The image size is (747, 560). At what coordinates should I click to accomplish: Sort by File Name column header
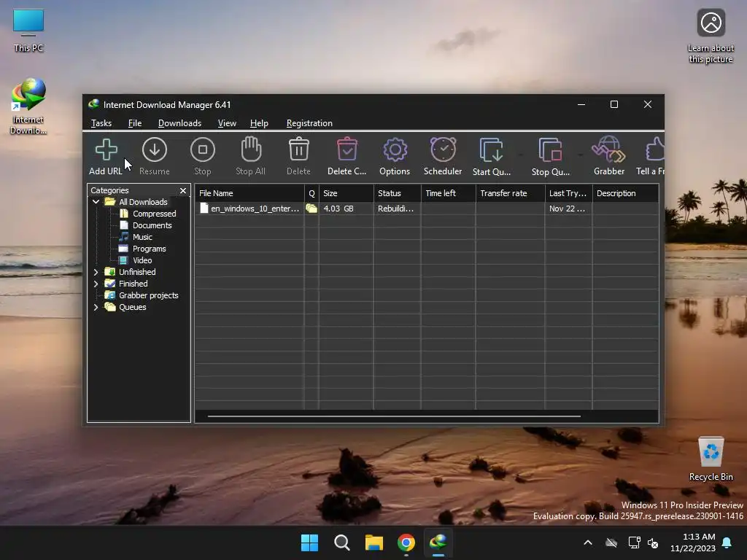click(x=249, y=193)
